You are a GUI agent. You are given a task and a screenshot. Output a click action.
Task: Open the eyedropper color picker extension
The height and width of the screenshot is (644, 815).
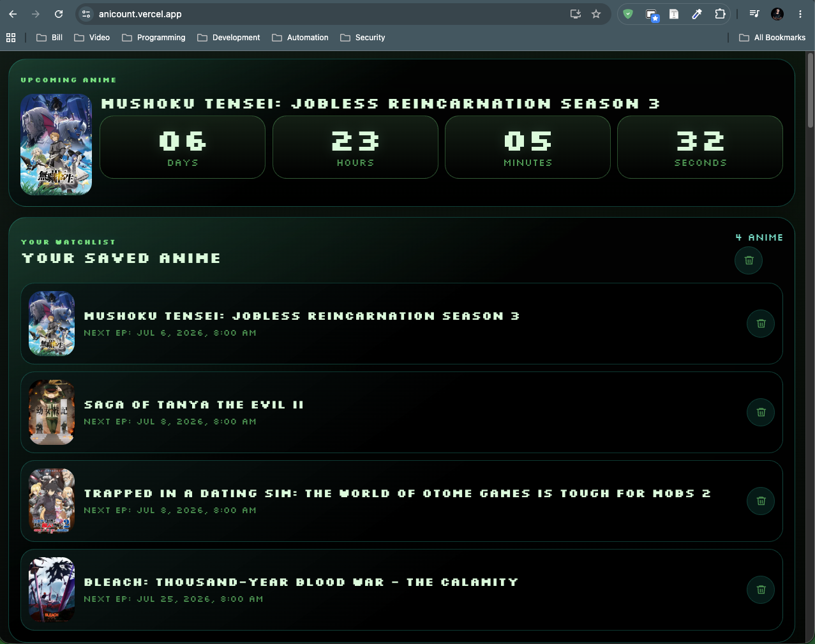pos(697,14)
